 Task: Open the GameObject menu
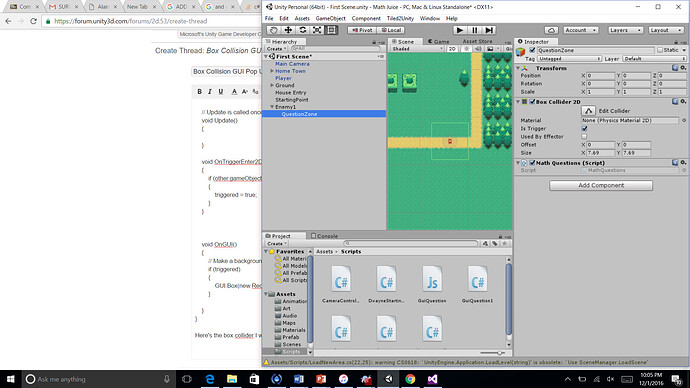(330, 18)
